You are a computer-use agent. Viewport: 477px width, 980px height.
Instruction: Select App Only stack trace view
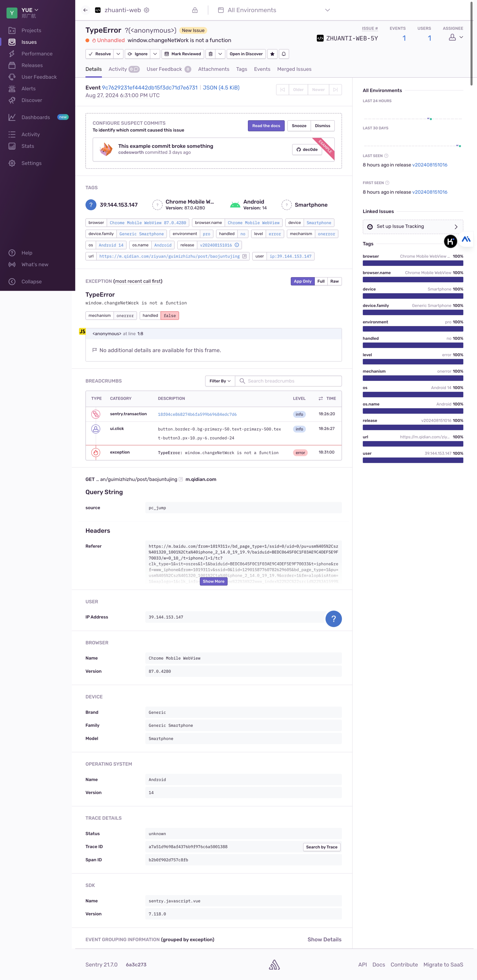point(302,281)
